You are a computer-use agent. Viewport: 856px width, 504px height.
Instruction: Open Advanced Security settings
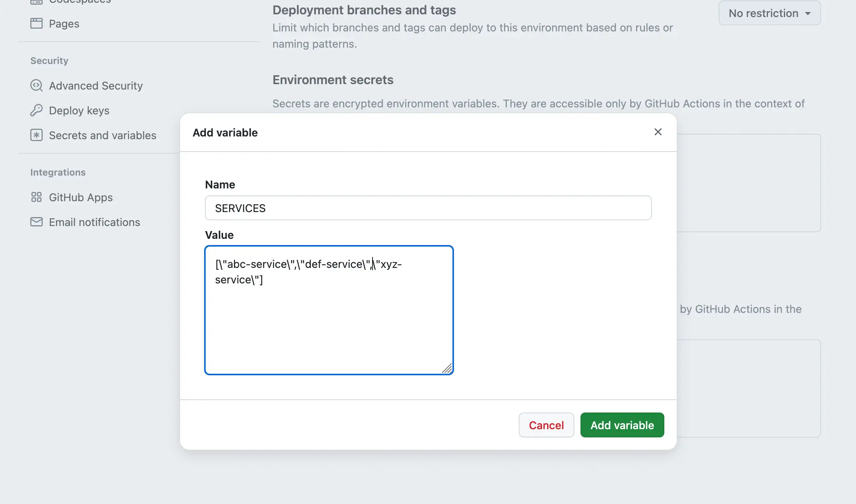tap(95, 85)
